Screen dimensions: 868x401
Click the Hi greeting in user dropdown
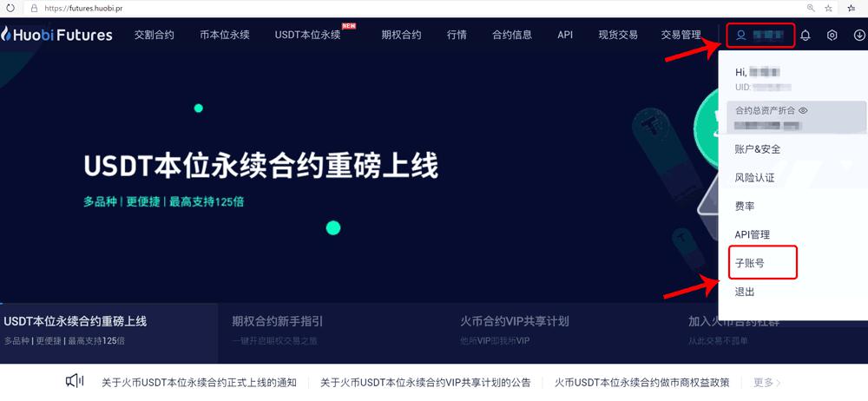pyautogui.click(x=757, y=72)
